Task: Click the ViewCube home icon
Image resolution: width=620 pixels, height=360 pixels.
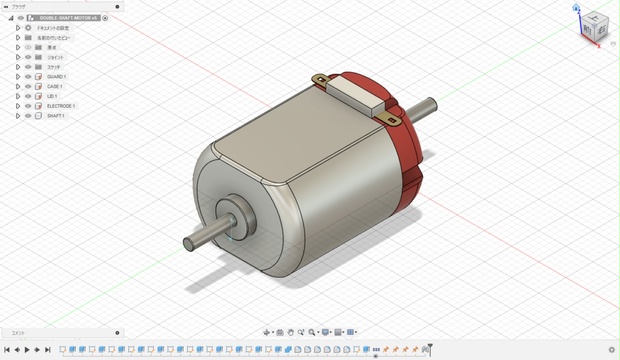Action: click(576, 8)
